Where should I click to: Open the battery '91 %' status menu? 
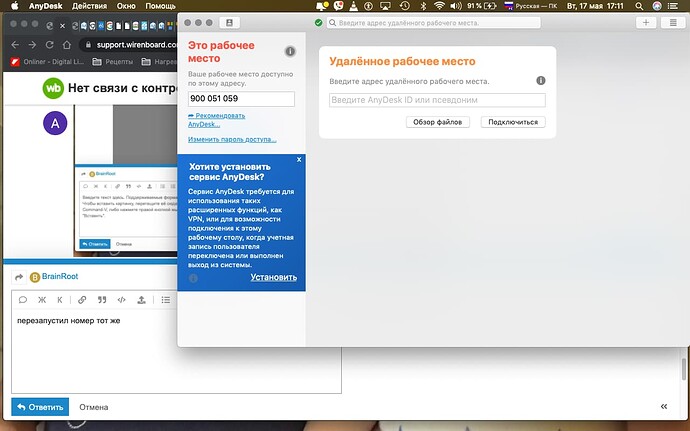pos(482,6)
